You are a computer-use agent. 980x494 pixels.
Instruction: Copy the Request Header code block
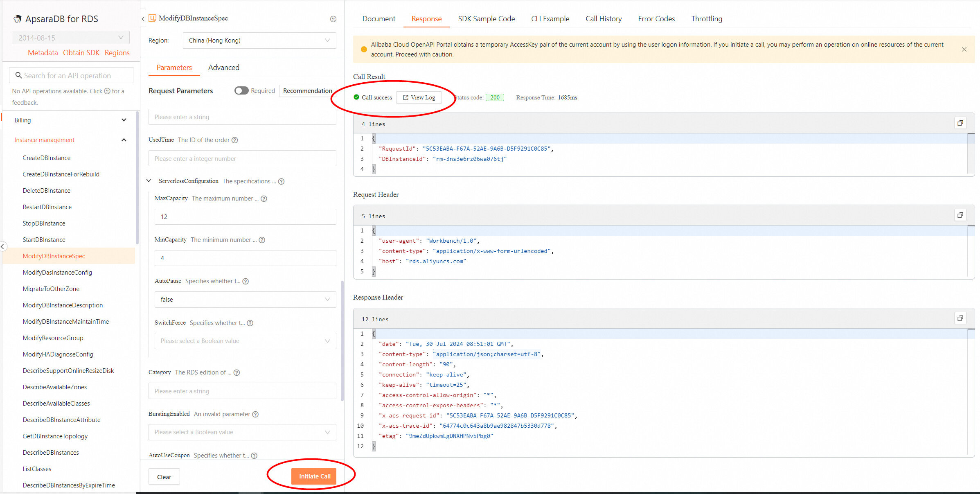[x=960, y=215]
